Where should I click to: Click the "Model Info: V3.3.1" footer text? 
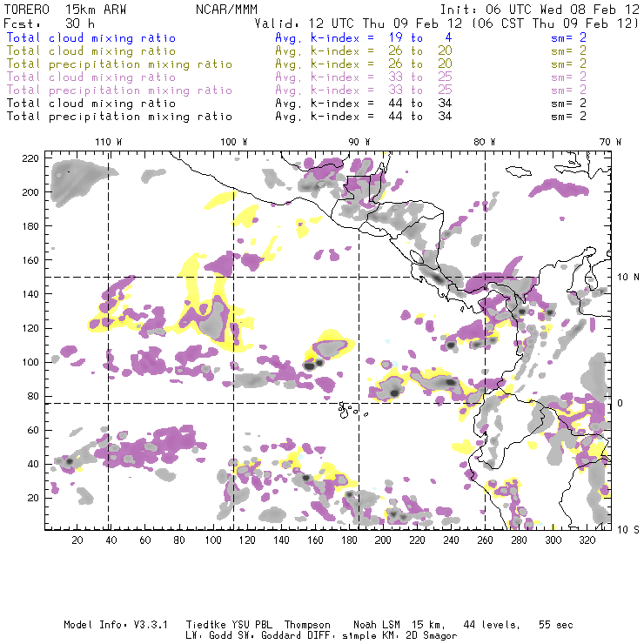click(x=116, y=625)
